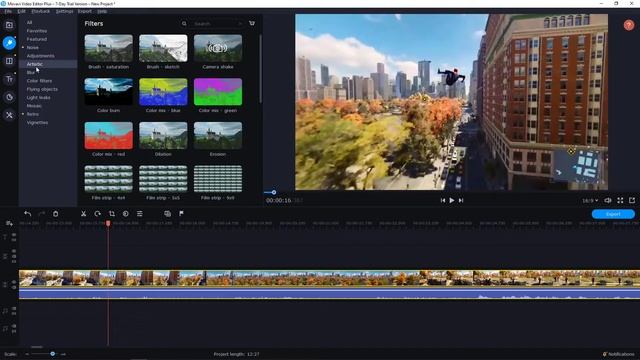The image size is (640, 360).
Task: Click the Redo arrow in timeline toolbar
Action: tap(41, 213)
